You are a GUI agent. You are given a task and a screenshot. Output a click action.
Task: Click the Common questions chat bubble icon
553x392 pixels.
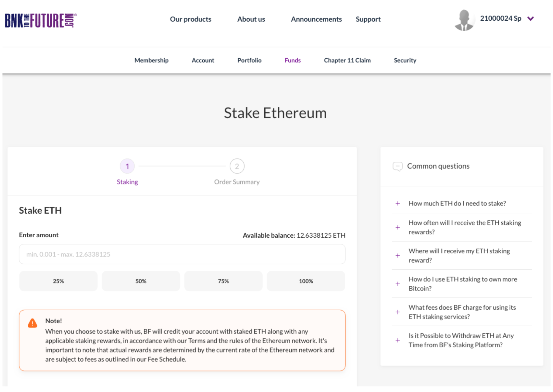[397, 166]
